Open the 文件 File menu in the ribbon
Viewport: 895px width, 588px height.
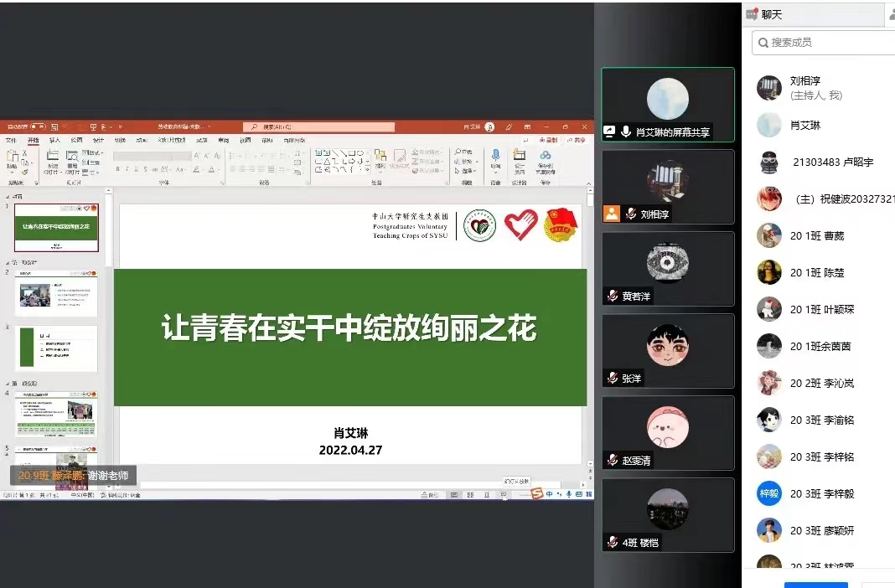click(12, 140)
